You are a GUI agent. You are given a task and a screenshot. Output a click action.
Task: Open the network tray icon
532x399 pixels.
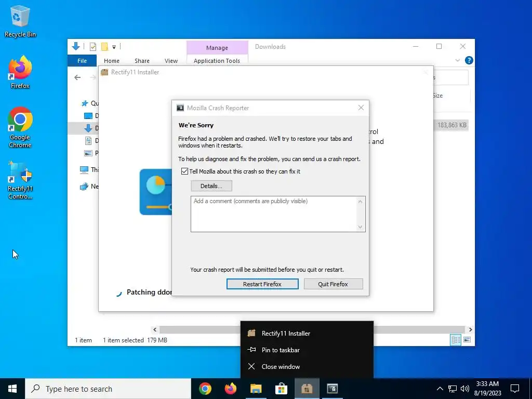[x=453, y=389]
